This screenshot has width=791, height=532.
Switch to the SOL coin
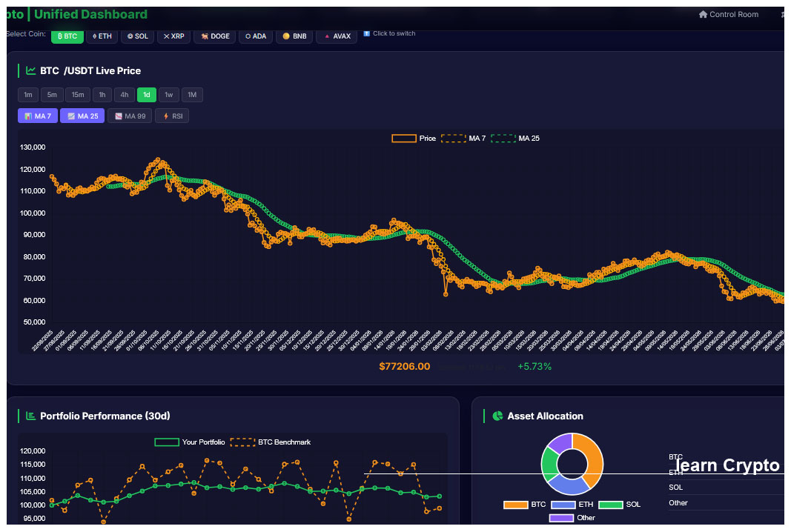pyautogui.click(x=137, y=36)
